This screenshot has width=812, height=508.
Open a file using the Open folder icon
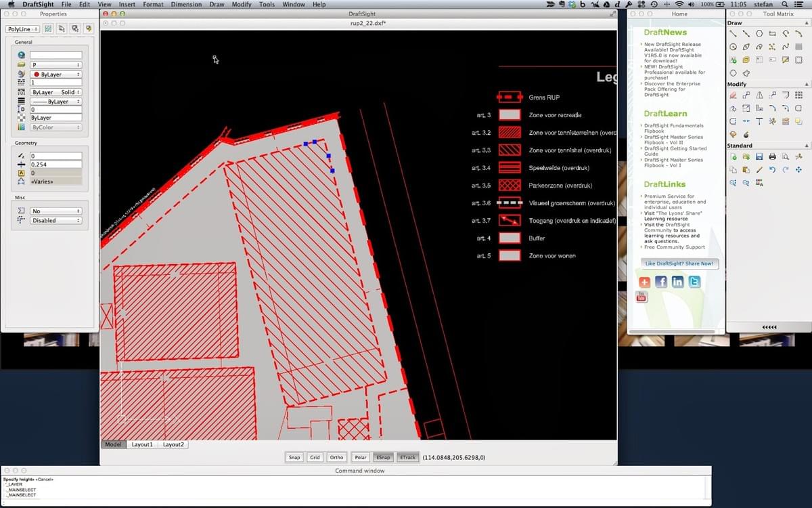[746, 156]
